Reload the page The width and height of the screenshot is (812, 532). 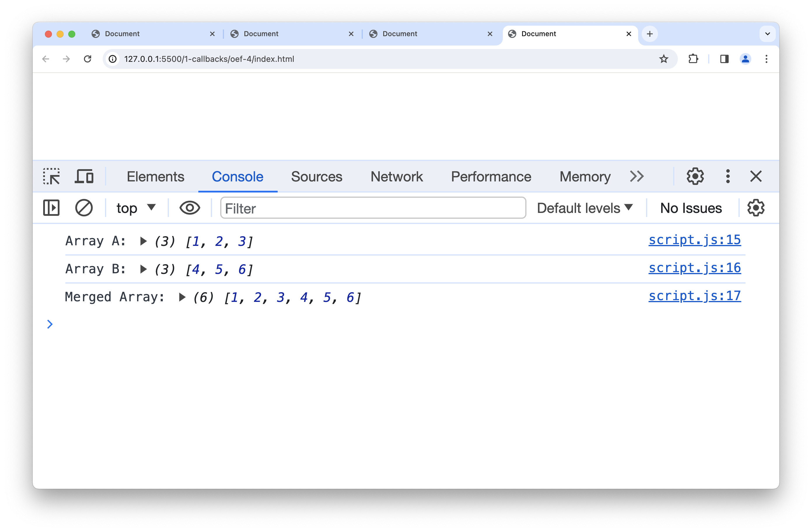tap(88, 59)
